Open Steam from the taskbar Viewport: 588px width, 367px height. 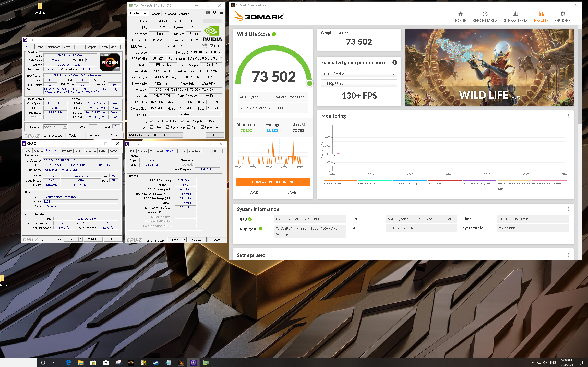click(155, 362)
